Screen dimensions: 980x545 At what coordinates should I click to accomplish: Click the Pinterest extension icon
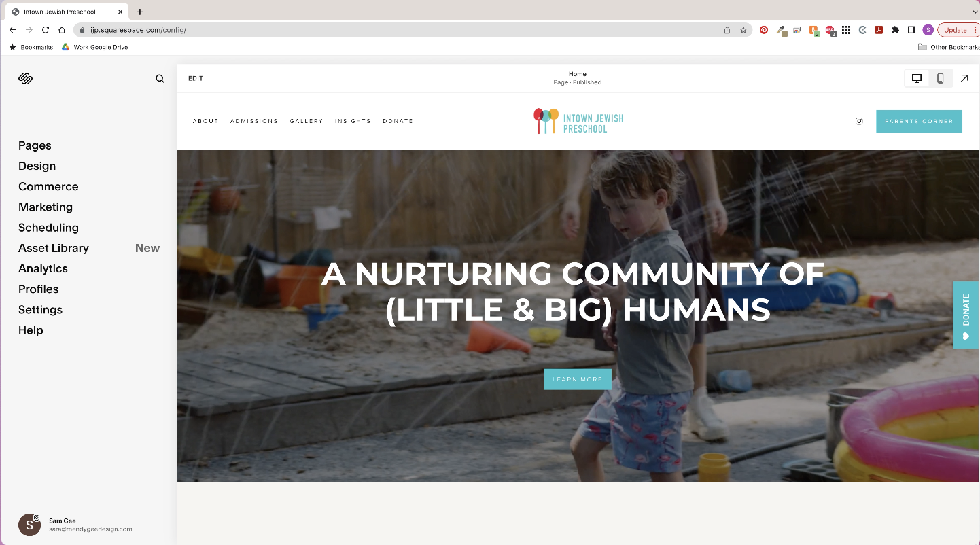[x=764, y=30]
